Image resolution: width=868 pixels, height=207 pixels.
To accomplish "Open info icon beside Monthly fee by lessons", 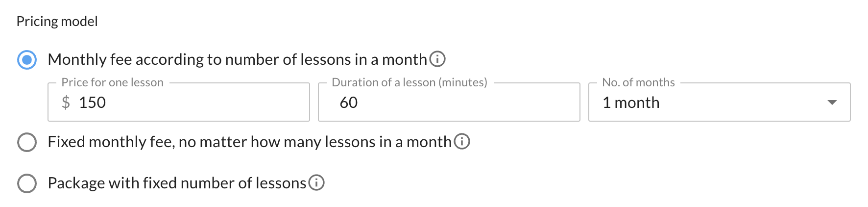I will (437, 59).
